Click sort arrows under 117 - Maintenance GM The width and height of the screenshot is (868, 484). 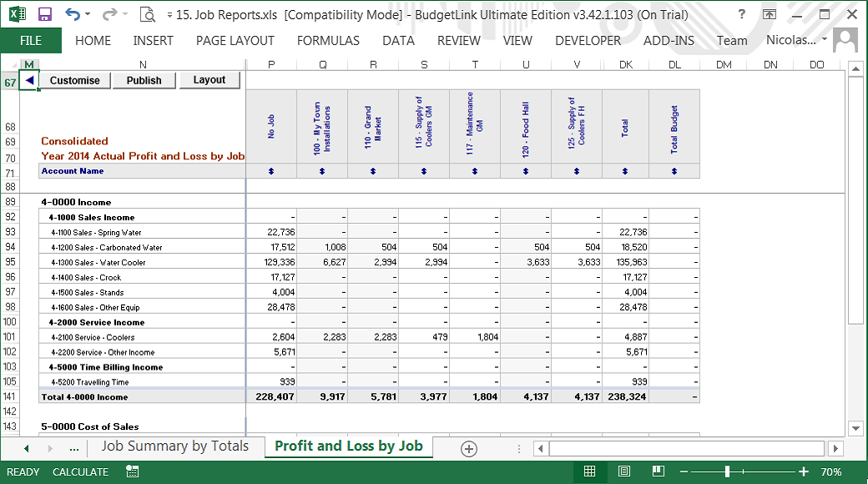click(x=475, y=171)
